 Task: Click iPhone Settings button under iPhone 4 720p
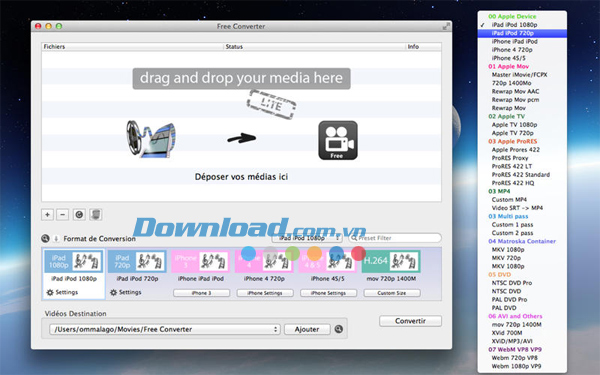pyautogui.click(x=265, y=293)
